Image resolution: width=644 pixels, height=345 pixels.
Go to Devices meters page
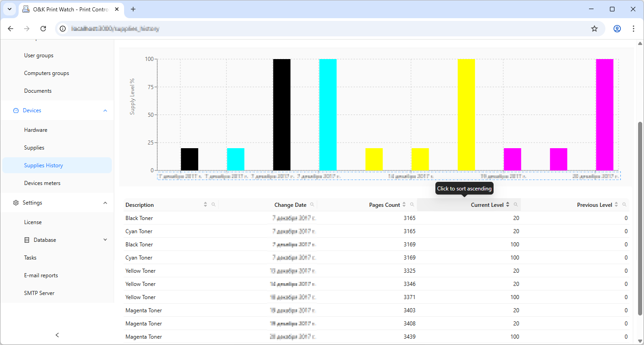(x=42, y=183)
